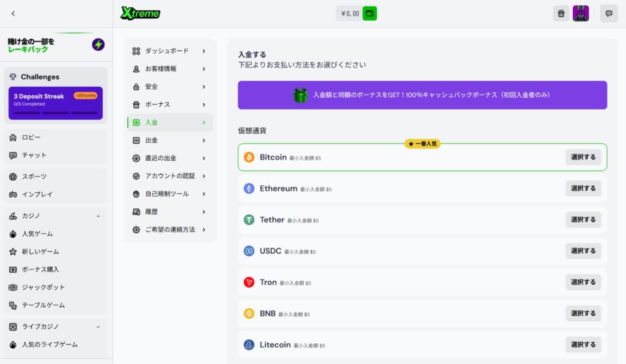Click the Litecoin coin icon
The width and height of the screenshot is (626, 364).
pos(249,344)
